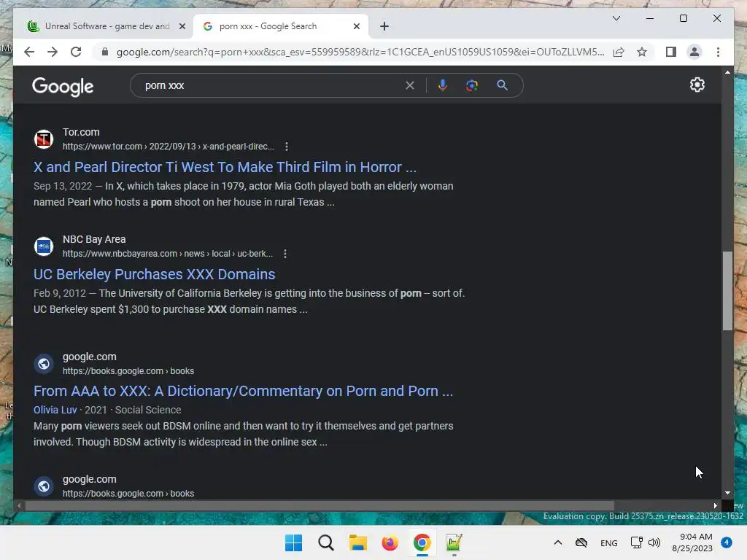This screenshot has width=747, height=560.
Task: Open more options for Tor.com result
Action: tap(286, 147)
